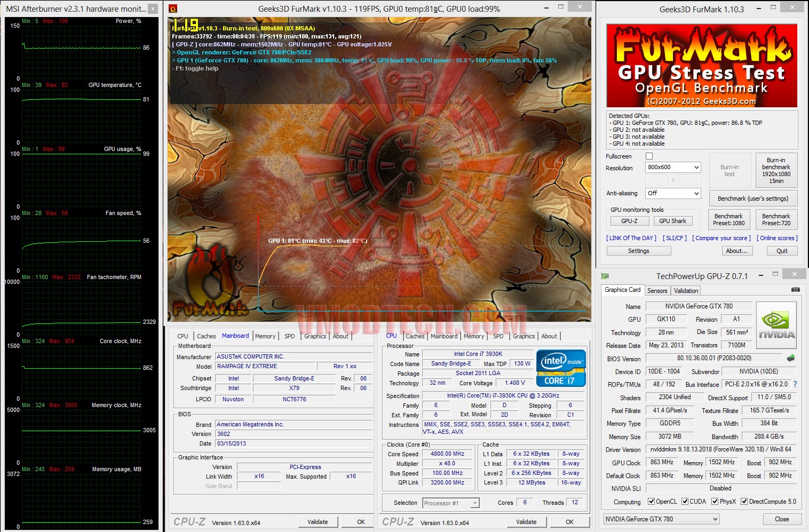This screenshot has width=809, height=532.
Task: Toggle the OpenCL checkbox in GPU-Z
Action: tap(651, 502)
